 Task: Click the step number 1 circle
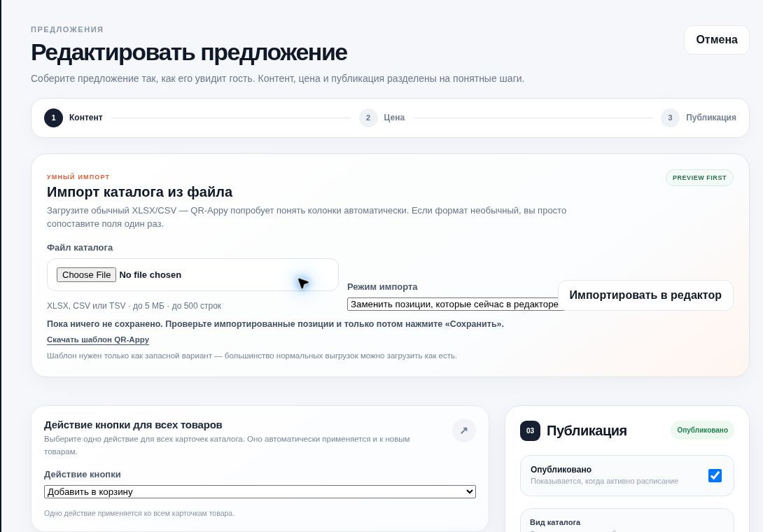53,118
